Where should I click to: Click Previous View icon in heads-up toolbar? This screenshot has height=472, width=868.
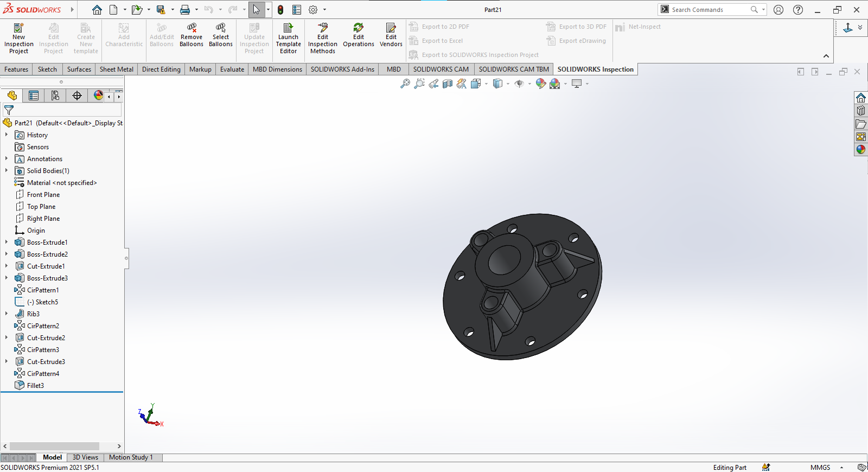pyautogui.click(x=433, y=84)
